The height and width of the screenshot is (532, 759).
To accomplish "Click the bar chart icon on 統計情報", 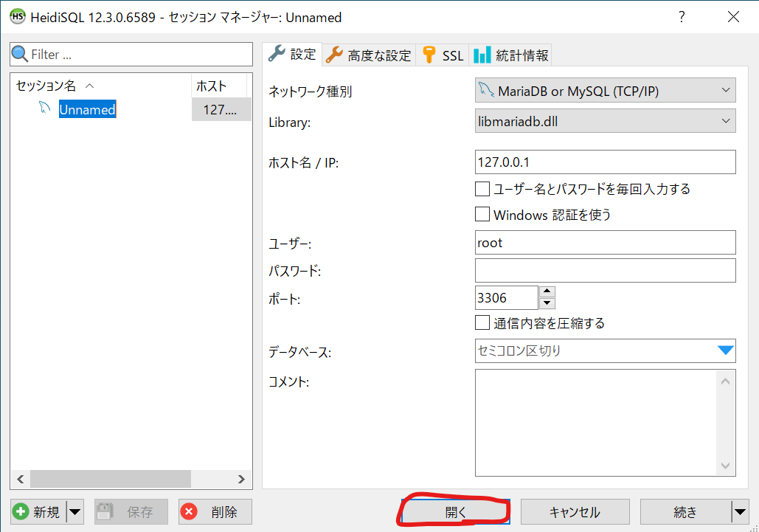I will pyautogui.click(x=482, y=55).
